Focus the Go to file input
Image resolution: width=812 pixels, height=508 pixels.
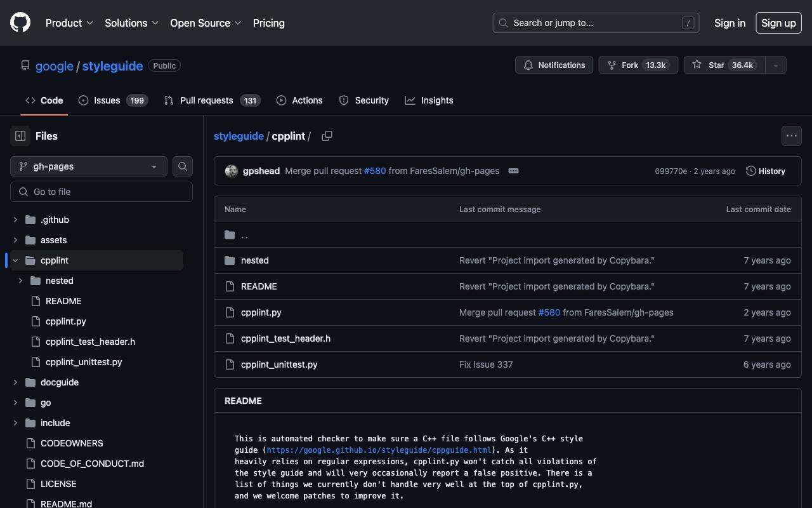pyautogui.click(x=101, y=192)
